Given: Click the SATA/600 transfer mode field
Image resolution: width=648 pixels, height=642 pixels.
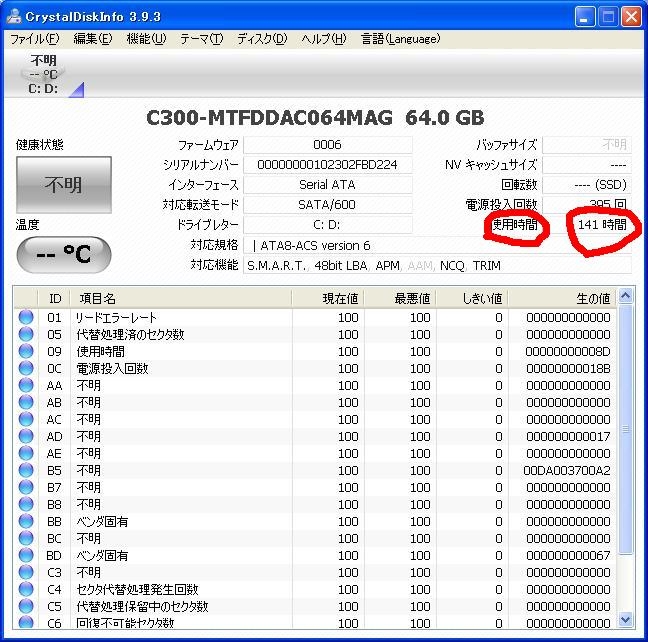Looking at the screenshot, I should pos(328,205).
